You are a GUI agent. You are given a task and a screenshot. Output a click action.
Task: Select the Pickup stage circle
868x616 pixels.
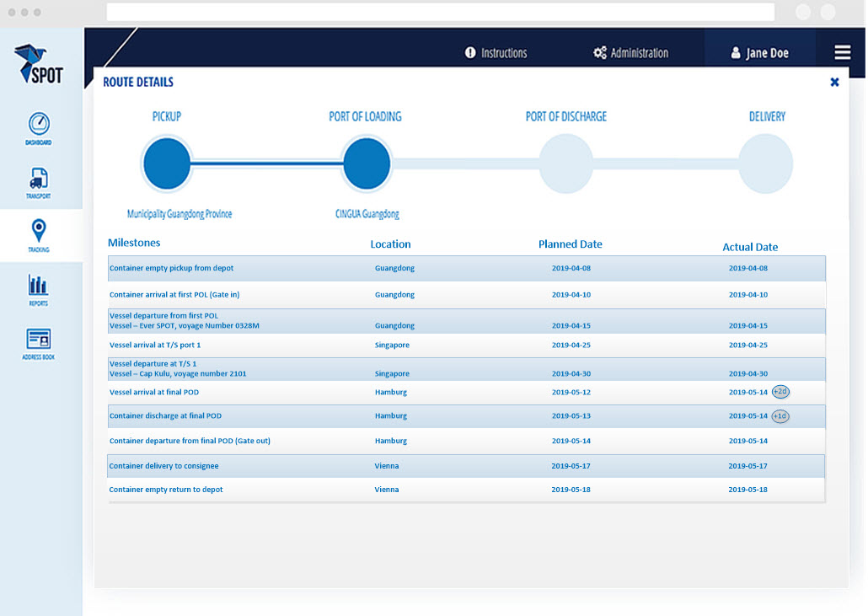[167, 163]
